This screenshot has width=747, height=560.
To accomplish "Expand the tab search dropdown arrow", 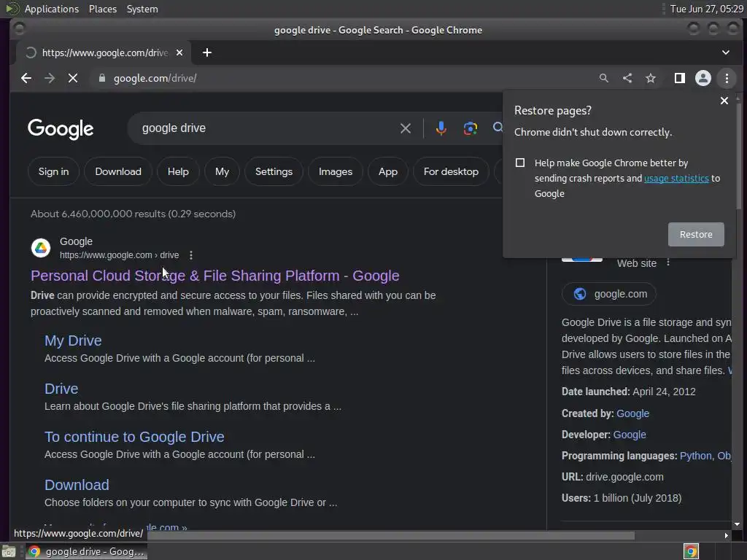I will 726,52.
